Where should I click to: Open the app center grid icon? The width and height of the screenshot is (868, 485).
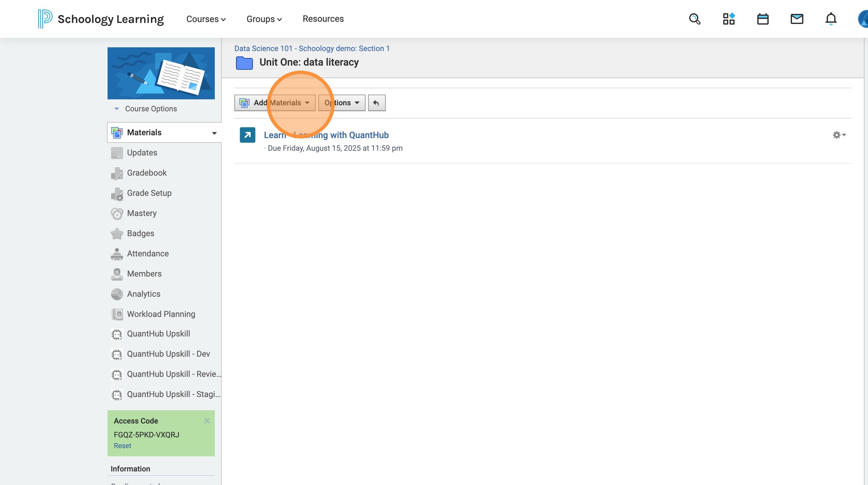(x=729, y=19)
